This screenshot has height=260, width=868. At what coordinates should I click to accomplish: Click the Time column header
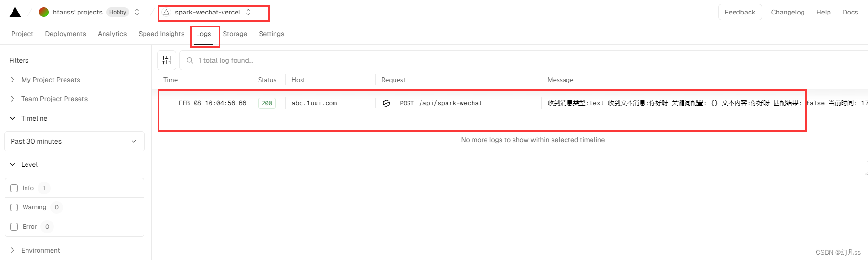tap(171, 80)
